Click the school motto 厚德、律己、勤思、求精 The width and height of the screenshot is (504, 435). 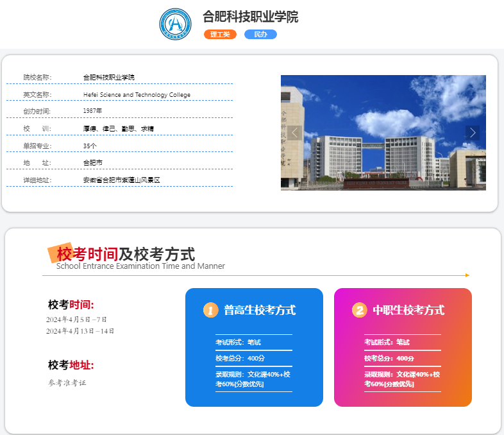[x=118, y=128]
